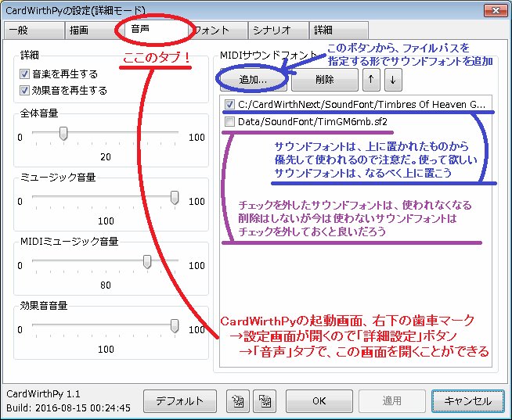The width and height of the screenshot is (512, 420).
Task: Click the right settings file icon button beside OK
Action: click(265, 400)
